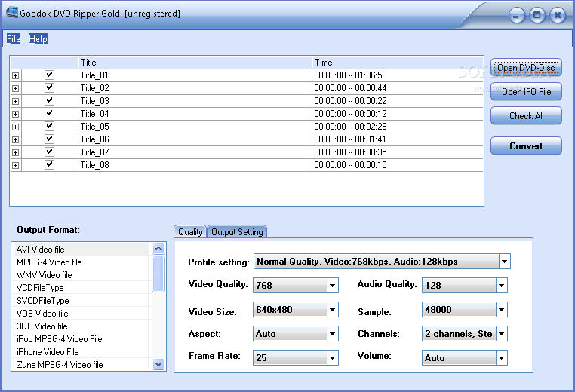Open the Video Quality dropdown
Image resolution: width=575 pixels, height=392 pixels.
pos(332,286)
